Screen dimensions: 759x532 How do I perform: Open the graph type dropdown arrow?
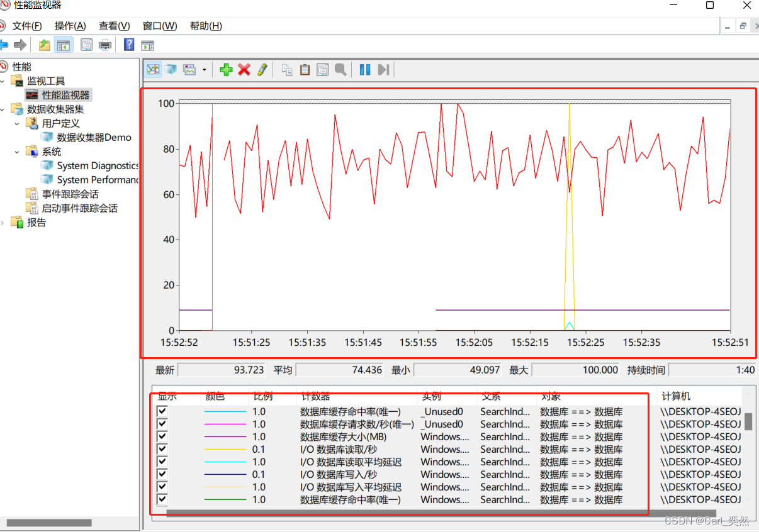tap(204, 70)
